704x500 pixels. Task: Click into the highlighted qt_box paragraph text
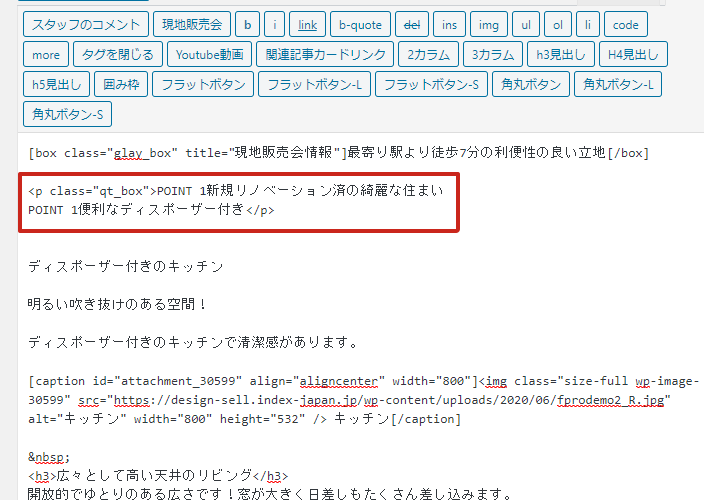point(238,200)
